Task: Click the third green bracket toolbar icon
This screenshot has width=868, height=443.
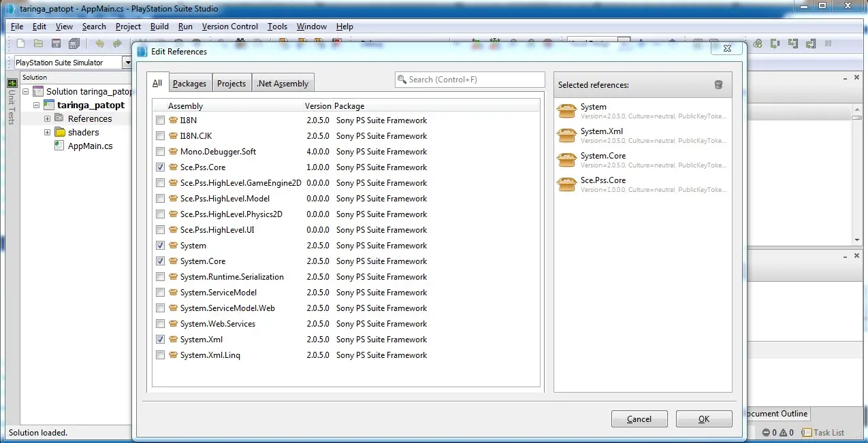Action: click(811, 44)
